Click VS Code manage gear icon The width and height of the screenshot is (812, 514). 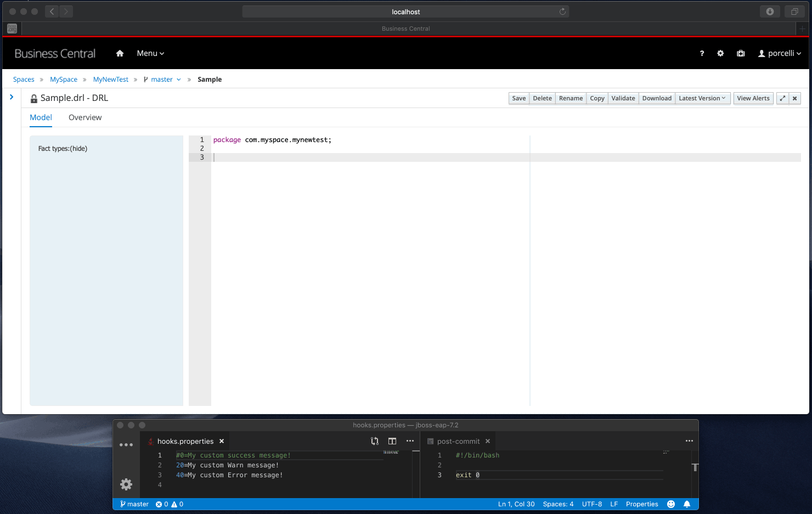pos(126,484)
